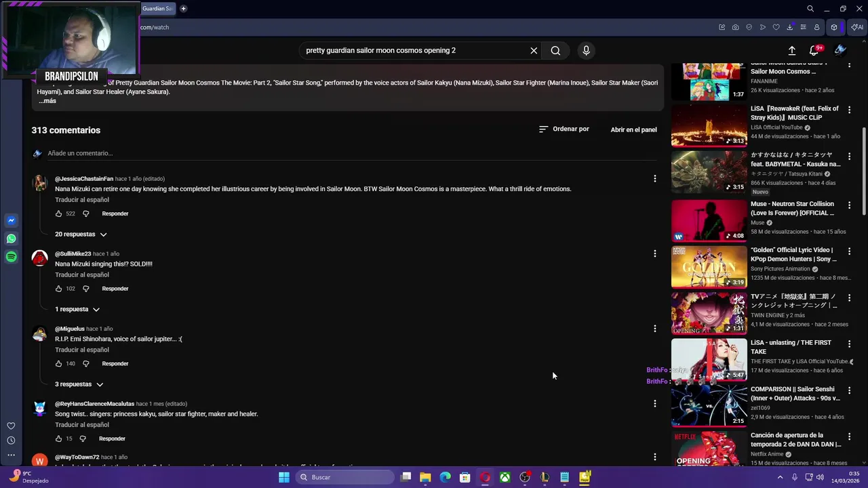Open Messenger in the Opera sidebar
This screenshot has width=868, height=488.
(11, 220)
